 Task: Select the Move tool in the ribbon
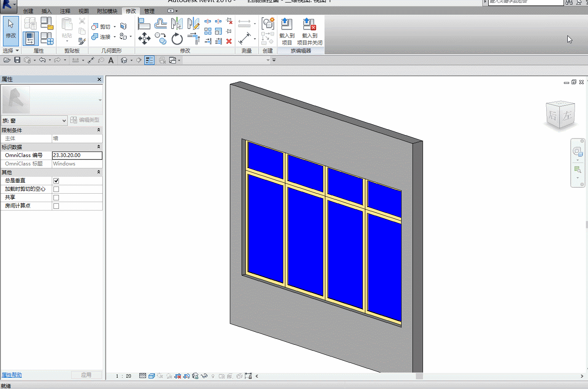point(144,38)
